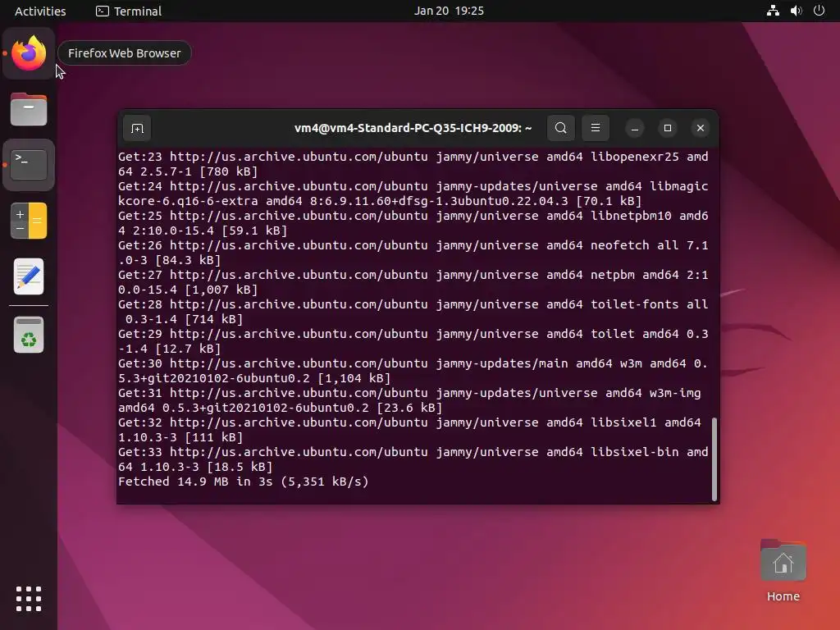Click the Get:25 libnetpbm10 line
840x630 pixels.
point(413,223)
